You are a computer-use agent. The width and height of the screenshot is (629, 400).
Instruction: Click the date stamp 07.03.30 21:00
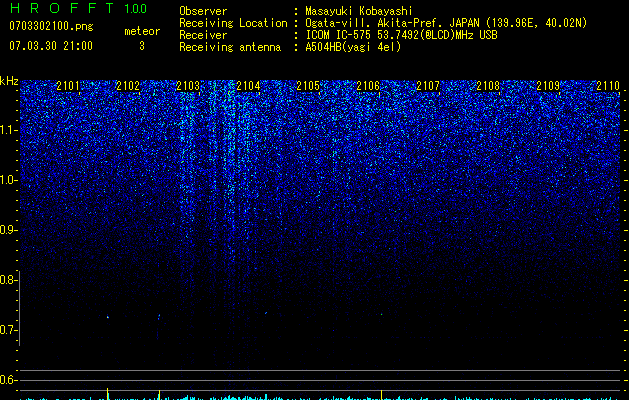51,46
